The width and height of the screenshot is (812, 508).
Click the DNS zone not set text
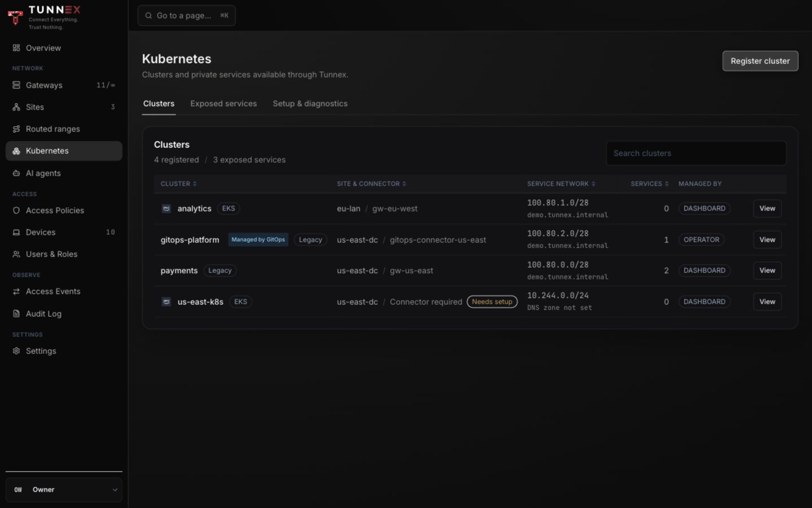click(x=559, y=308)
